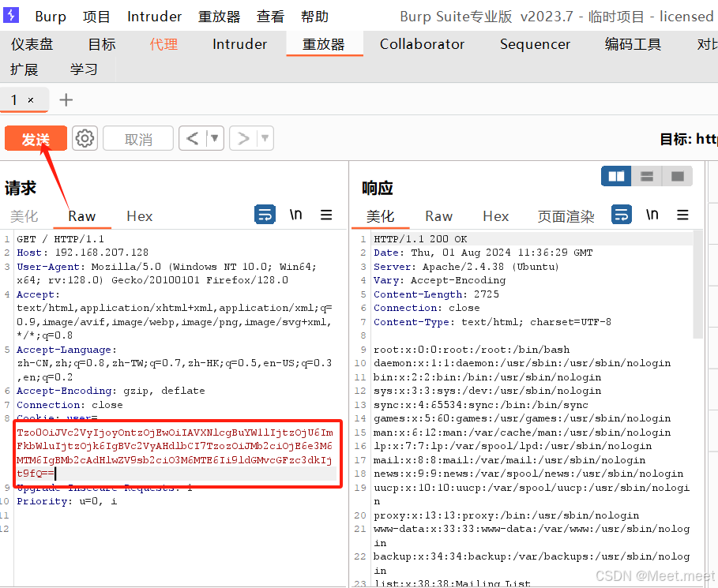
Task: Select side-by-side layout view icon
Action: [x=616, y=176]
